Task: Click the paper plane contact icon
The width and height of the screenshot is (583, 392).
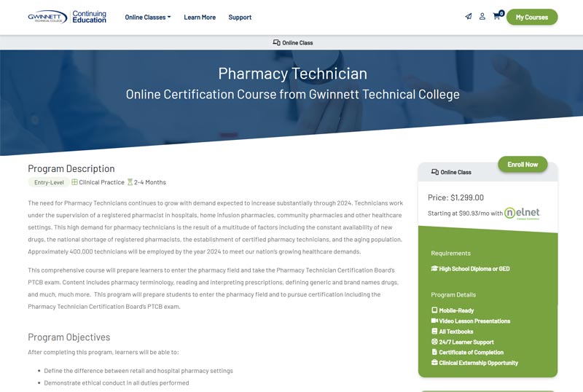Action: pyautogui.click(x=468, y=17)
